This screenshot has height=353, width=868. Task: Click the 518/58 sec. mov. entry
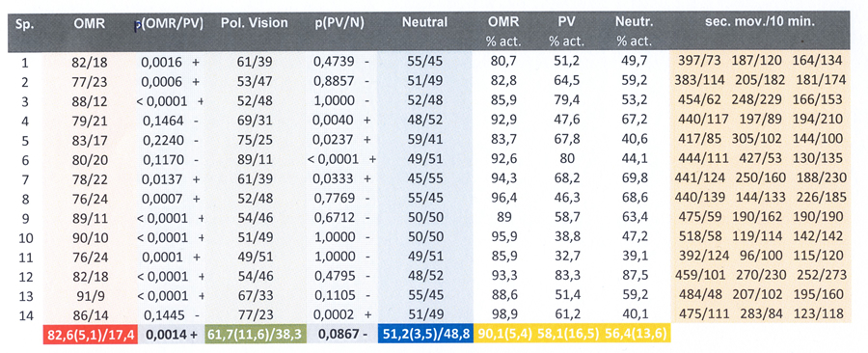tap(697, 236)
